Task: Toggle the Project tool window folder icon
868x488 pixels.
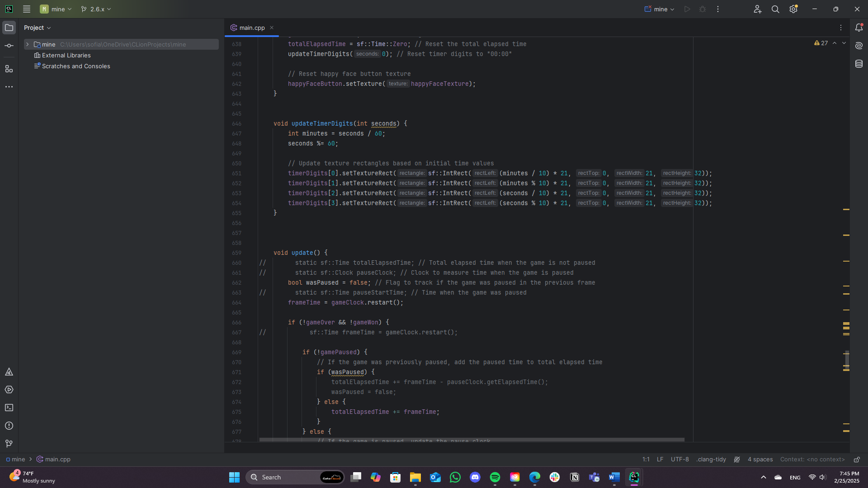Action: tap(9, 28)
